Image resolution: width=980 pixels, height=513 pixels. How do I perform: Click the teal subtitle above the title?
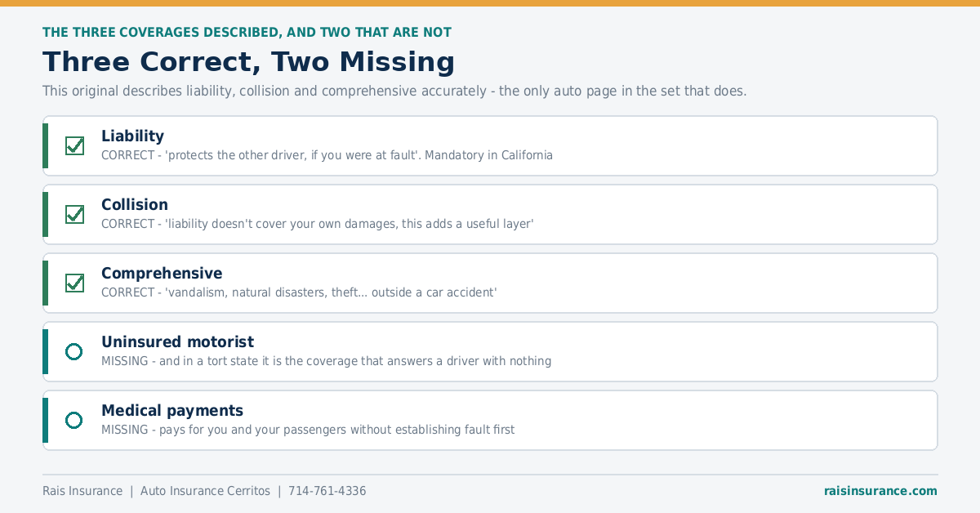[x=247, y=33]
